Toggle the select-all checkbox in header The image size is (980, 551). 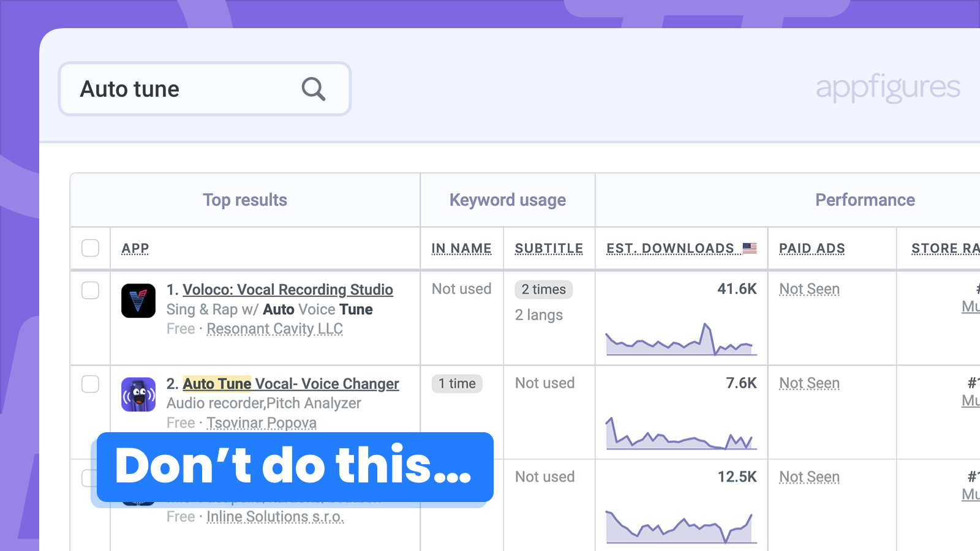pyautogui.click(x=91, y=248)
